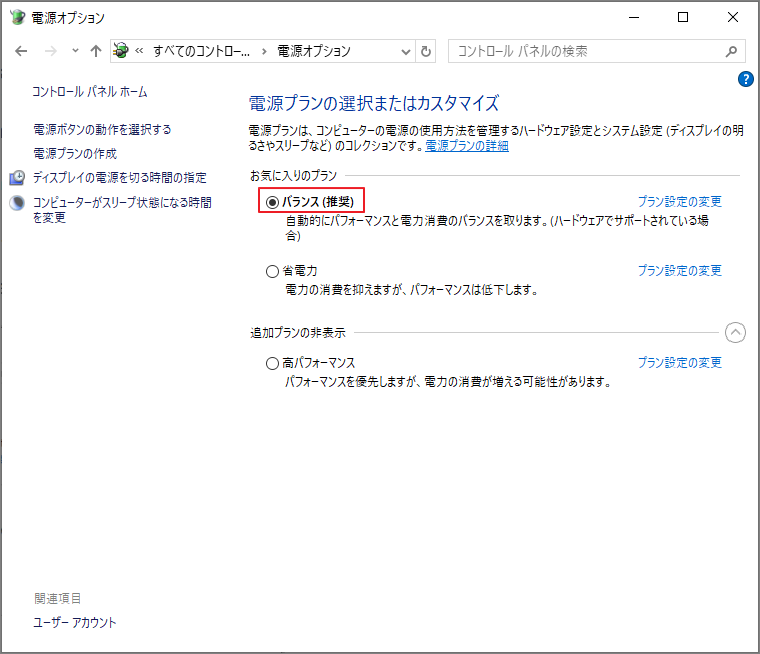Close the 電源オプション window
Viewport: 760px width, 654px height.
click(733, 17)
